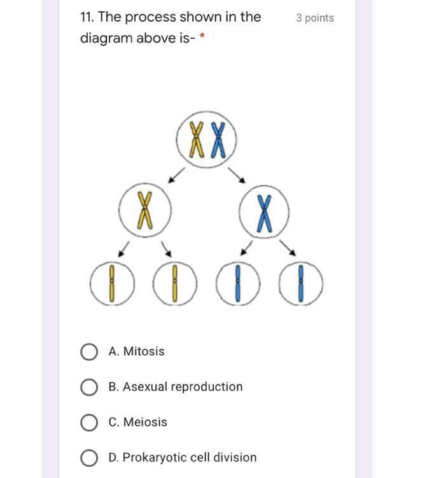Click the middle-row cell with blue chromosome
Viewport: 448px width, 478px height.
(x=265, y=211)
